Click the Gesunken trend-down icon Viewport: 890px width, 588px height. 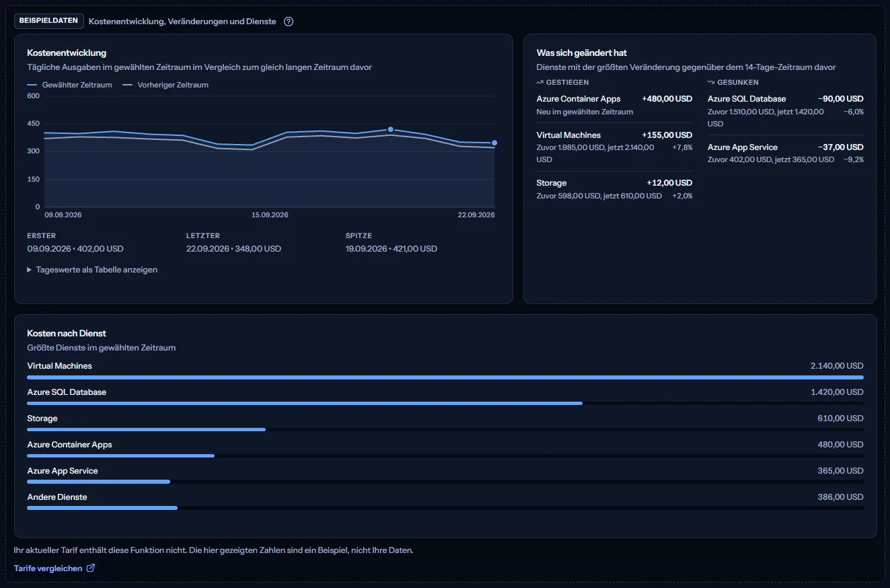pos(711,82)
